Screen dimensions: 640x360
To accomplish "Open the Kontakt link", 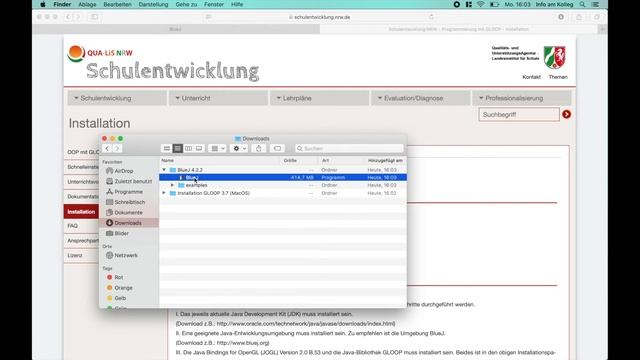I will (x=531, y=77).
